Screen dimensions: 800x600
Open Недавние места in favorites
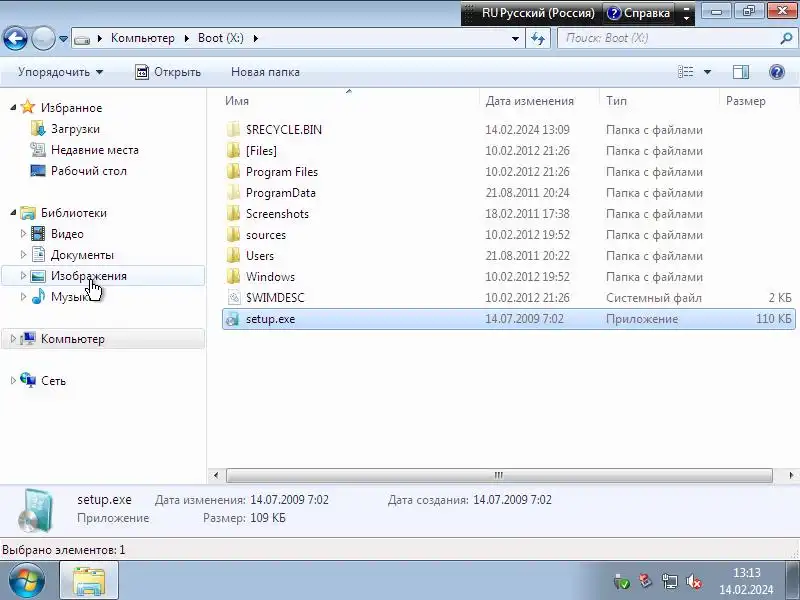pyautogui.click(x=94, y=149)
